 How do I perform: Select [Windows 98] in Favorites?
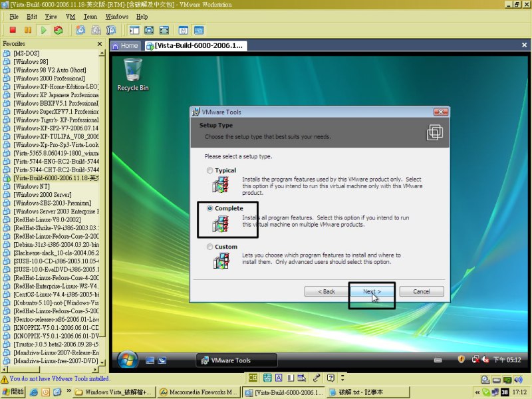point(31,62)
